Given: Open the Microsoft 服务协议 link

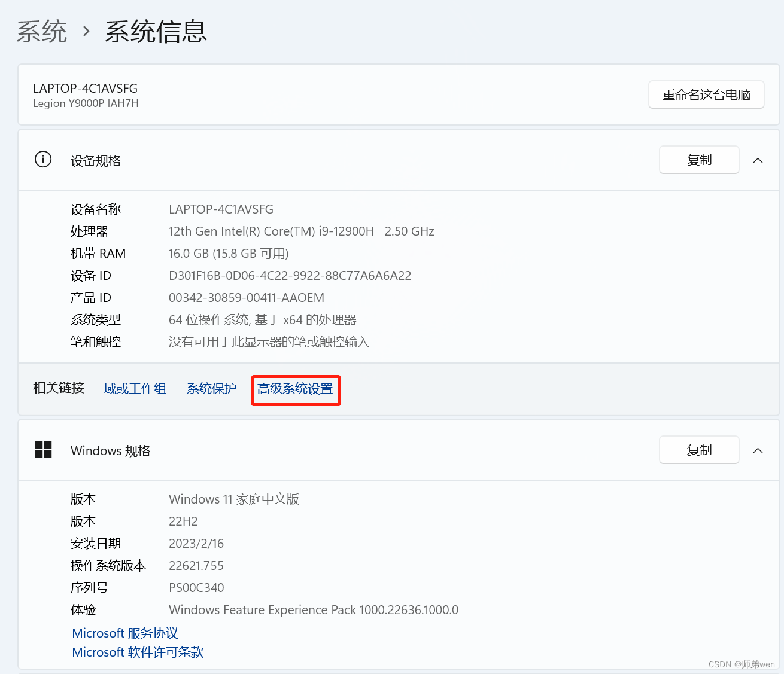Looking at the screenshot, I should click(125, 633).
